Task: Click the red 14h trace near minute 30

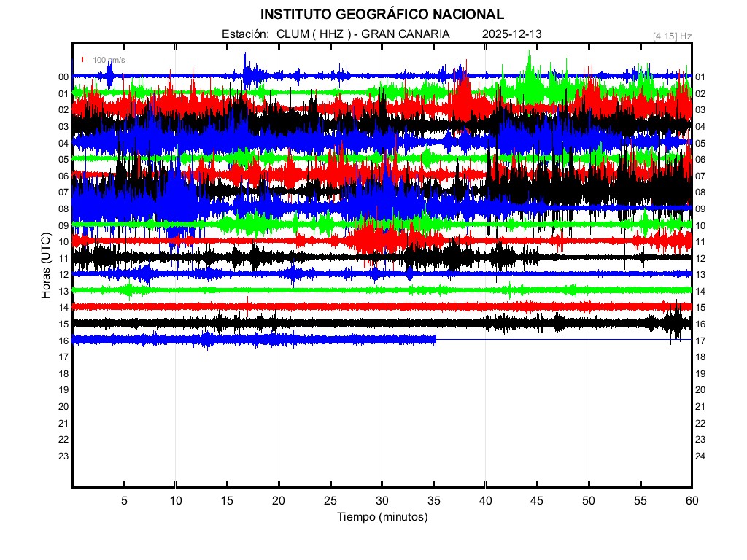Action: (x=382, y=306)
